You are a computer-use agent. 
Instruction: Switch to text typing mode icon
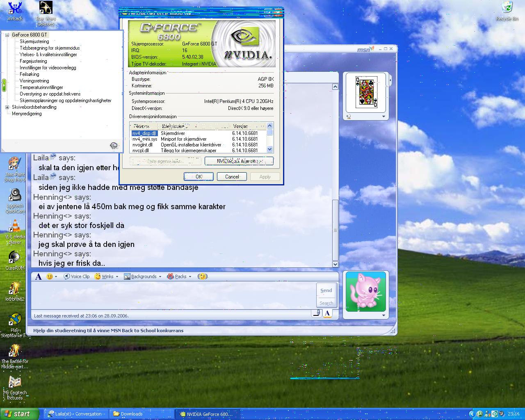(x=327, y=313)
